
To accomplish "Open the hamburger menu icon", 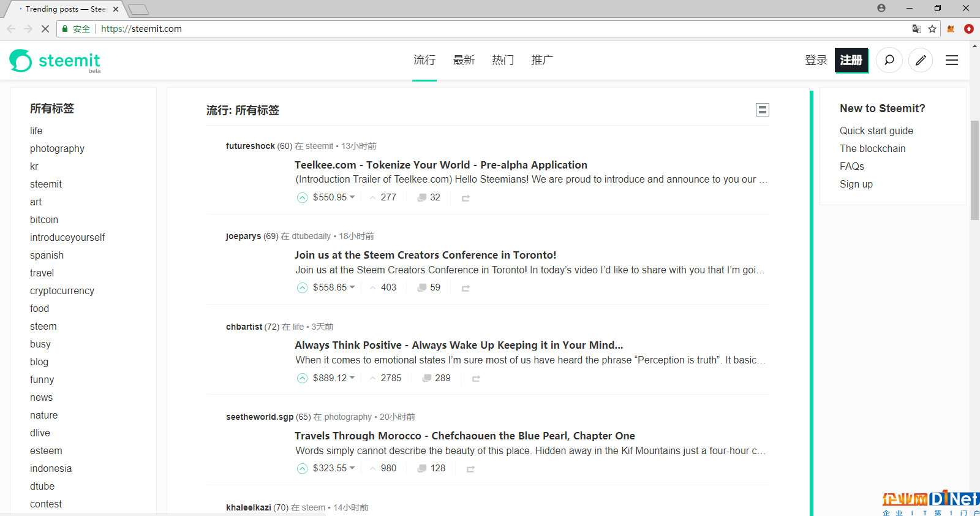I will coord(952,60).
